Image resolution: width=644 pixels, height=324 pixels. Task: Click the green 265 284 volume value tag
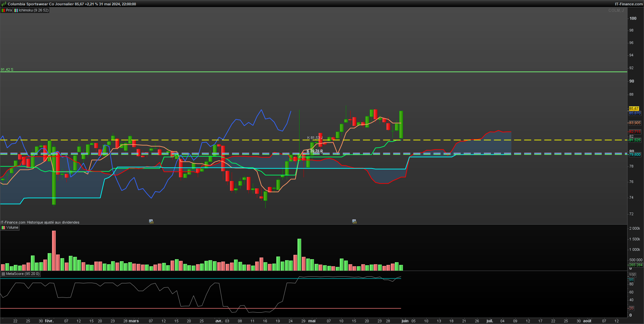(636, 265)
